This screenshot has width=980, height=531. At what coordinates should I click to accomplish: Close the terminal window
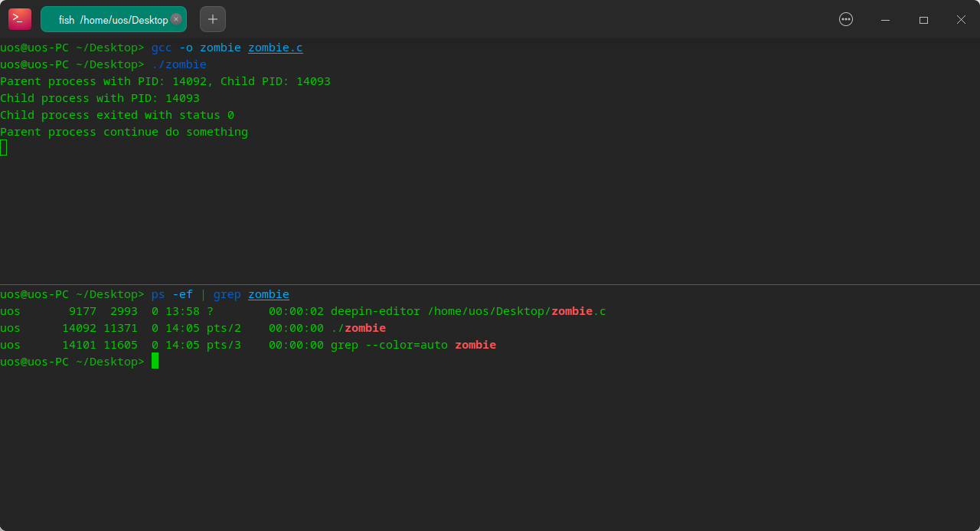[x=961, y=19]
